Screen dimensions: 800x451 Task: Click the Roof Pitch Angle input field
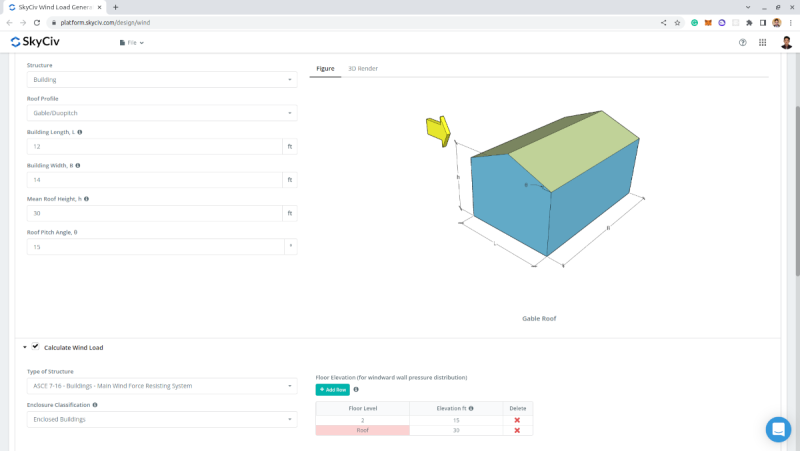(x=156, y=247)
